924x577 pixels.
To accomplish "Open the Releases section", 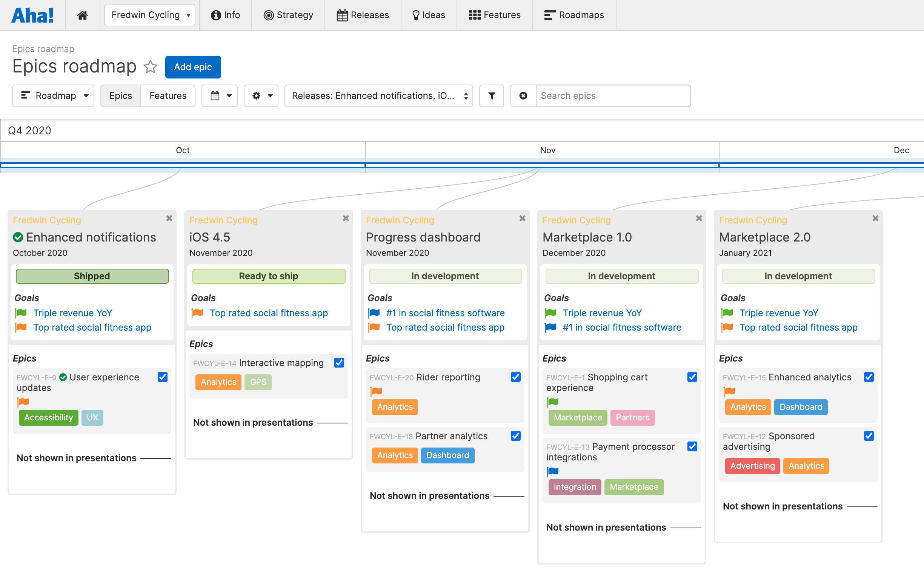I will click(363, 15).
